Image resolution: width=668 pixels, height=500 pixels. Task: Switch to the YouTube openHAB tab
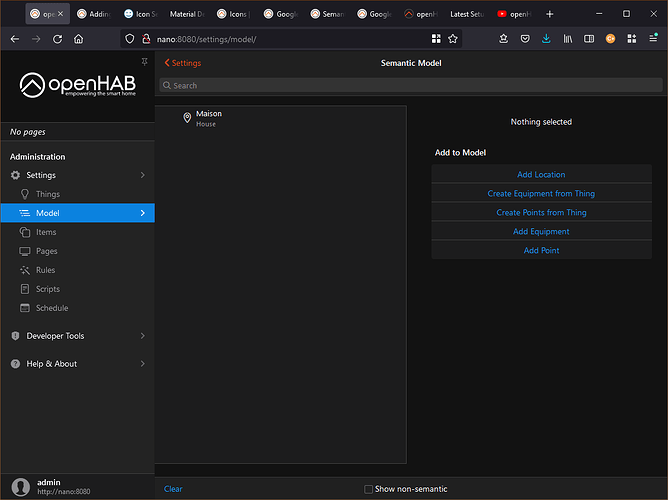coord(515,14)
